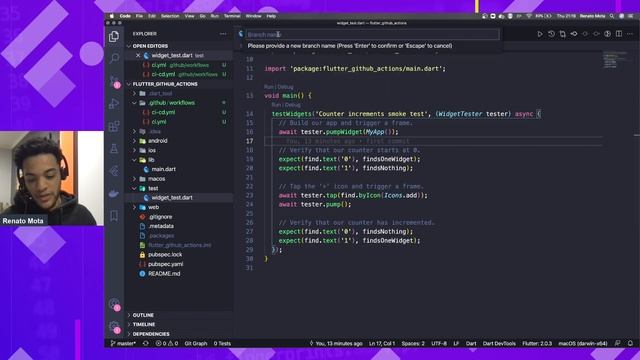Open the Accounts menu in activity bar

pos(114,304)
